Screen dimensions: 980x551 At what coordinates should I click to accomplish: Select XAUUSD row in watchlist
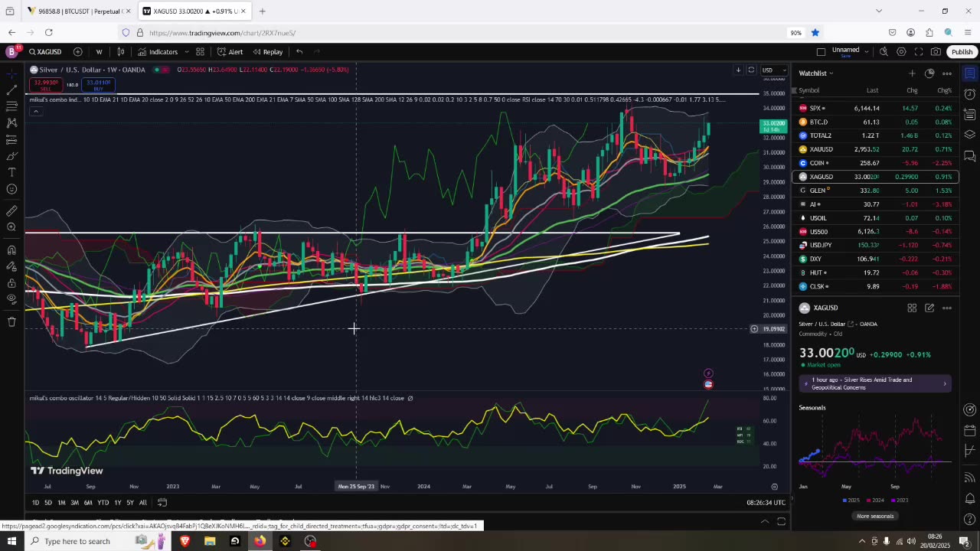click(x=875, y=149)
